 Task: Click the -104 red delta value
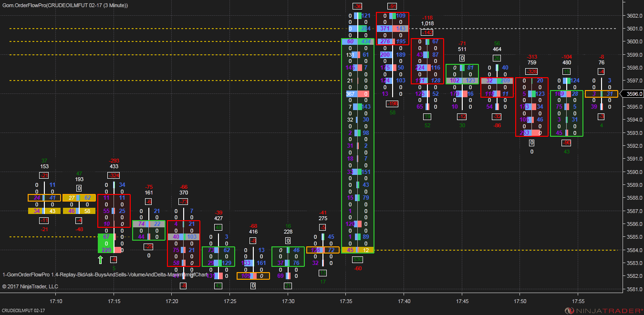(x=567, y=56)
